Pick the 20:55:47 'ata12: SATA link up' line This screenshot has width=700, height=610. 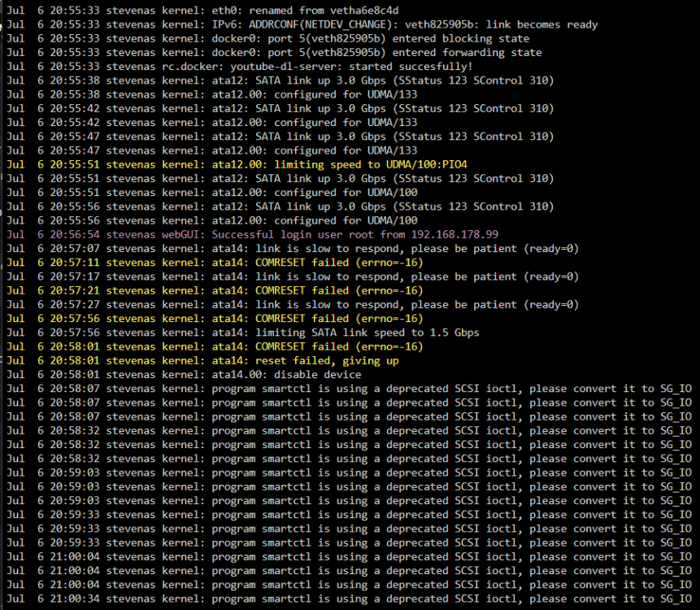tap(280, 137)
